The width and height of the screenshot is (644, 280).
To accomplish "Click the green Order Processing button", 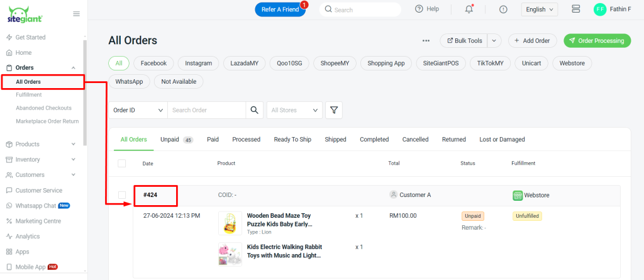I will pos(597,41).
